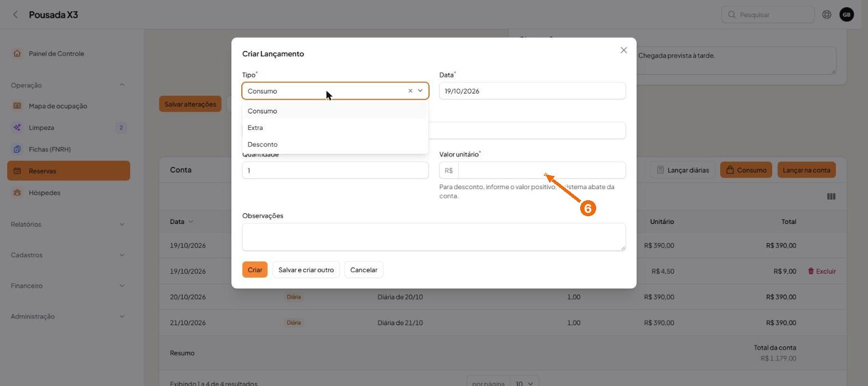Cancel the Criar Lançamento dialog
This screenshot has width=868, height=386.
point(364,270)
